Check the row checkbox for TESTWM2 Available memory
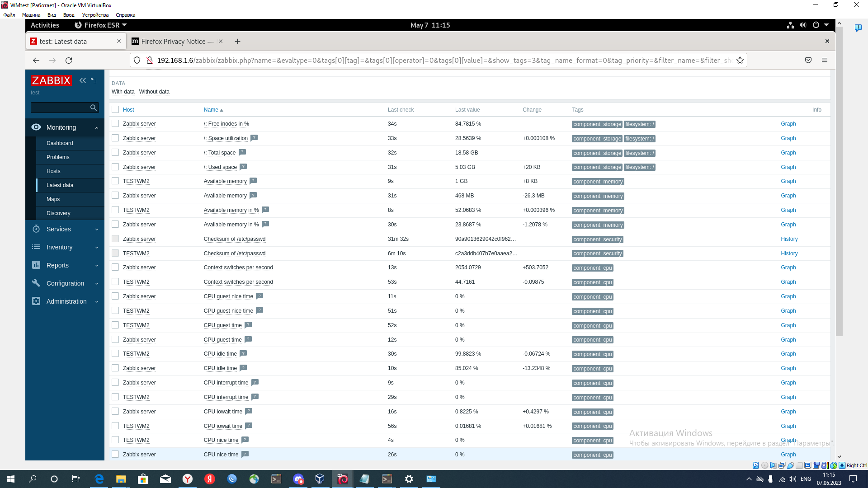Screen dimensions: 868x488 [116, 181]
